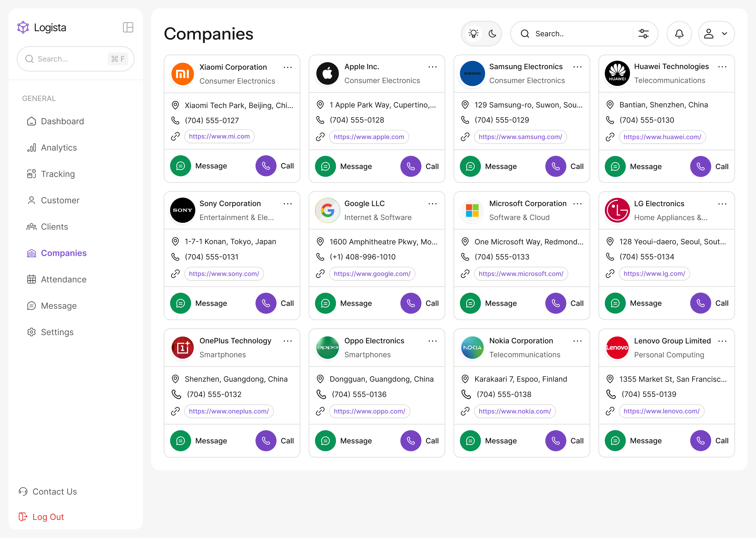Call Huawei Technologies phone icon
The image size is (756, 538).
pos(700,166)
